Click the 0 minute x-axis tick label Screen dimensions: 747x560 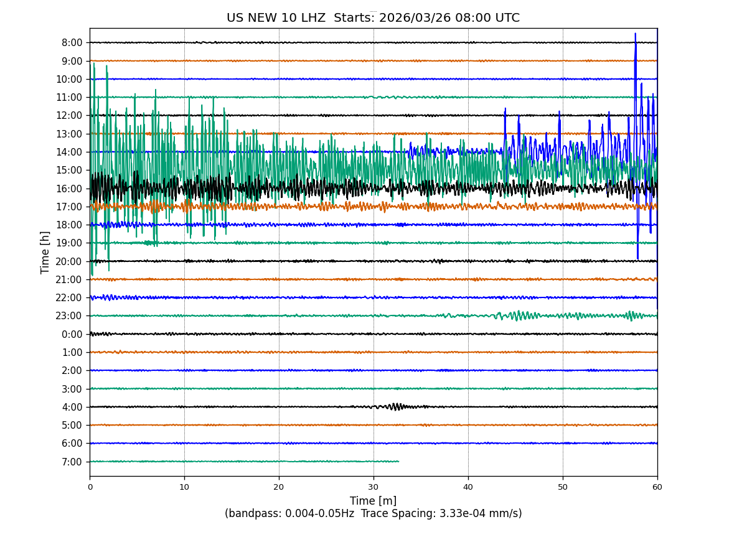[x=90, y=487]
